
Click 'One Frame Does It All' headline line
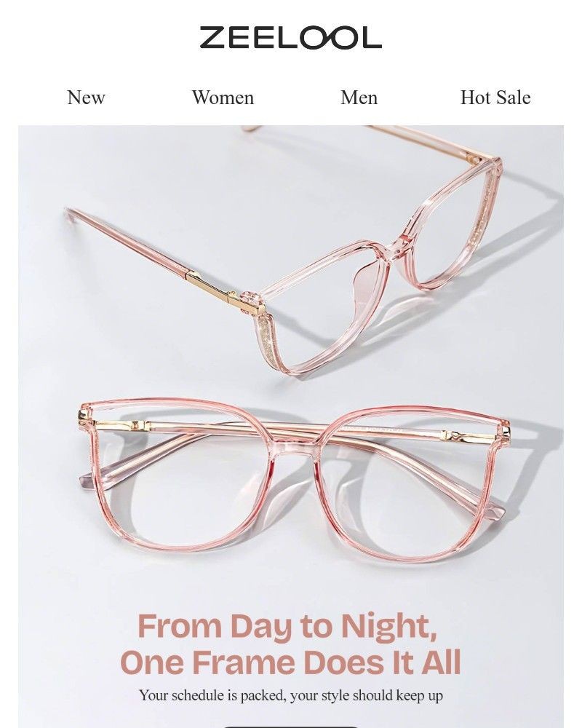coord(290,662)
